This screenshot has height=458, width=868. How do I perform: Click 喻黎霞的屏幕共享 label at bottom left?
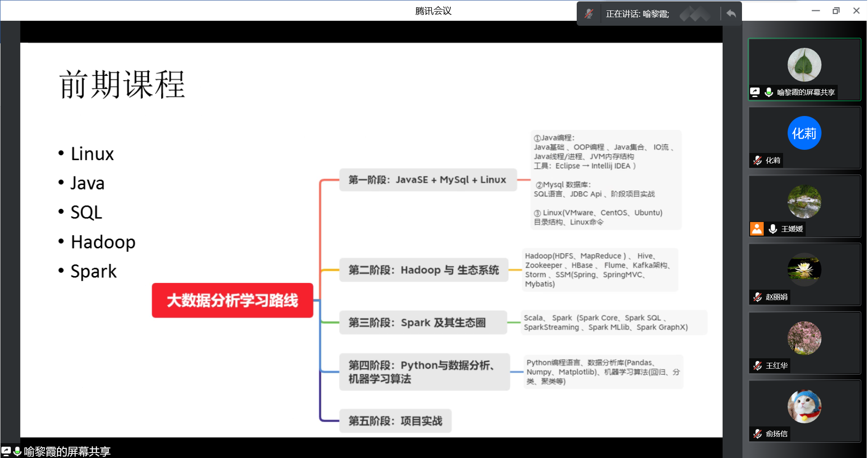(67, 451)
